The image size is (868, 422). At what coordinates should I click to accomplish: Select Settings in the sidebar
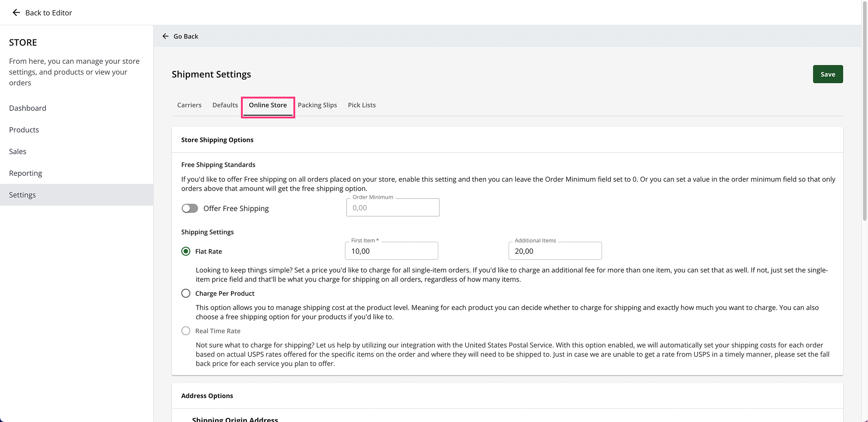pos(77,195)
